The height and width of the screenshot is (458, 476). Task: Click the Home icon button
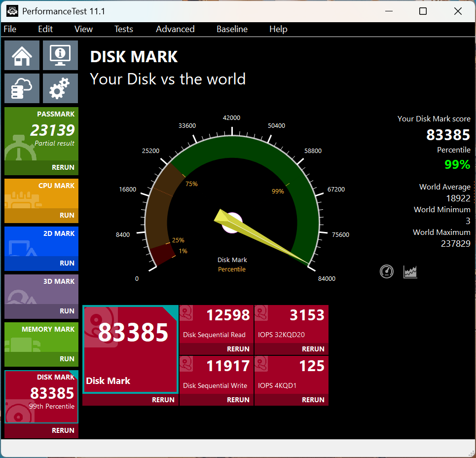point(22,55)
